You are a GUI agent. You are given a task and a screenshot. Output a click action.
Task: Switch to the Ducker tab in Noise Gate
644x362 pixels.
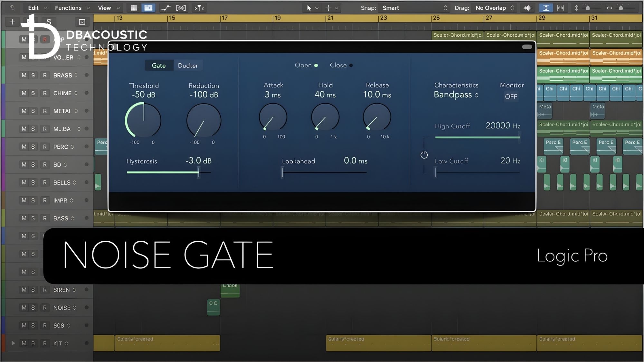pos(188,65)
